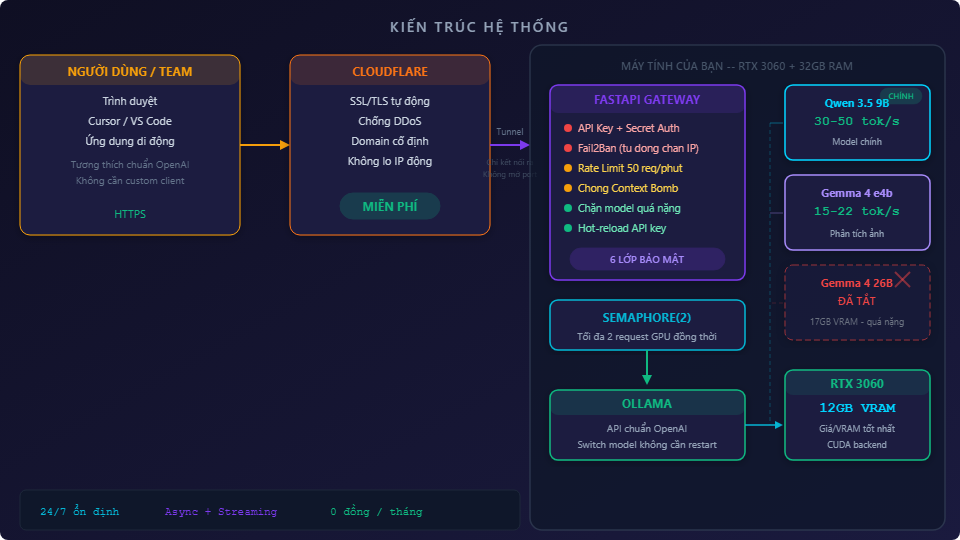The height and width of the screenshot is (540, 960).
Task: Click the 24/7 ổn định footer label
Action: point(80,511)
